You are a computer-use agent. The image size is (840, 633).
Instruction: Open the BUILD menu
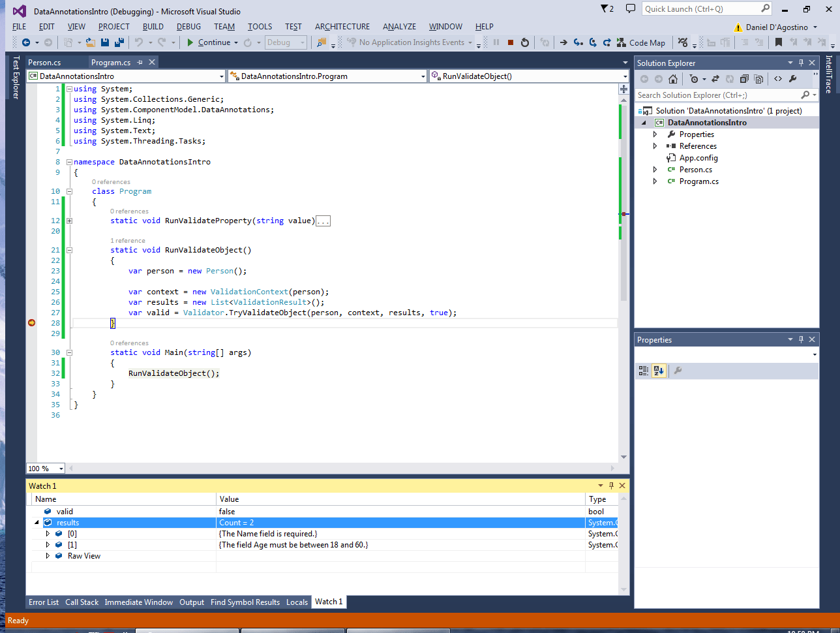coord(153,27)
